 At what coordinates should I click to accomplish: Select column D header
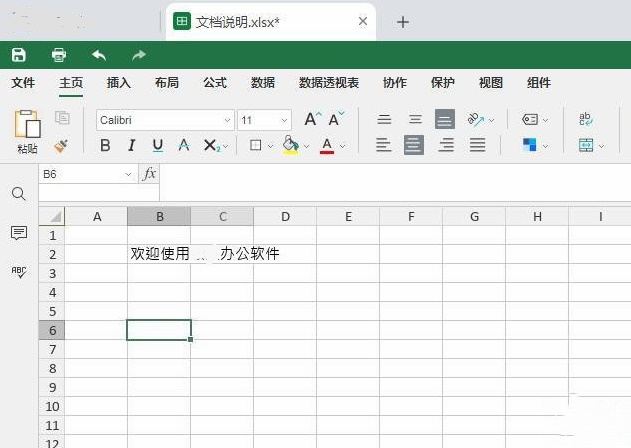click(285, 217)
